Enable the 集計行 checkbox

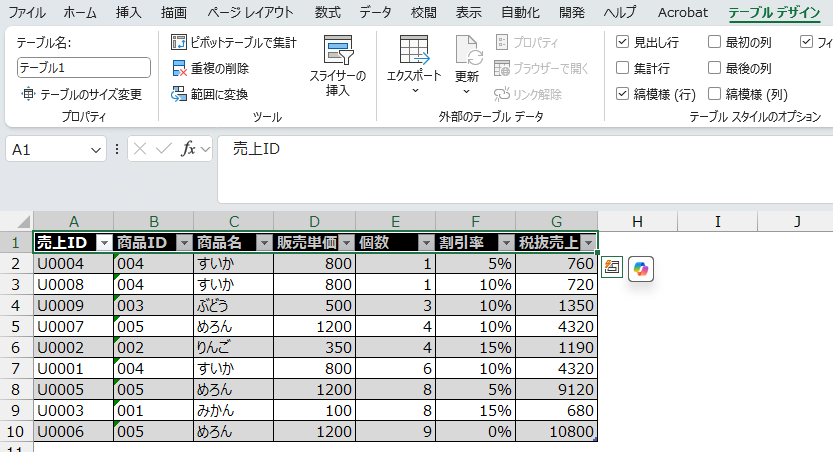(x=622, y=68)
